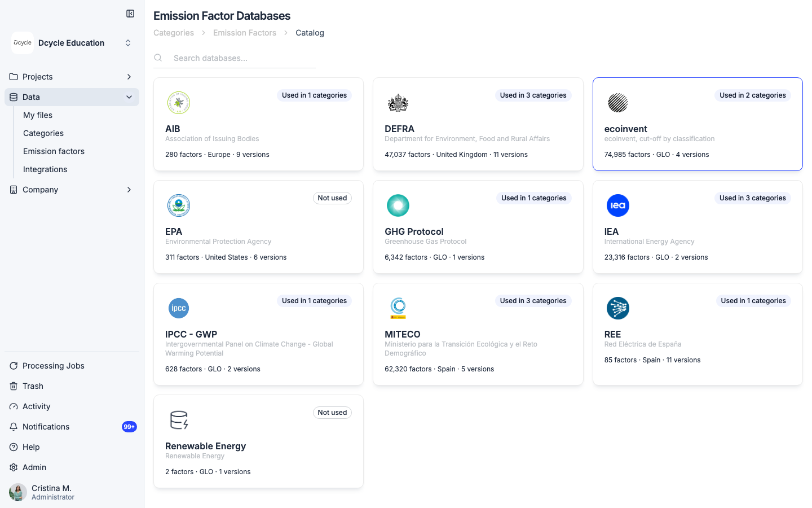Viewport: 812px width, 508px height.
Task: Open the Dcycle Education organization switcher
Action: 72,43
